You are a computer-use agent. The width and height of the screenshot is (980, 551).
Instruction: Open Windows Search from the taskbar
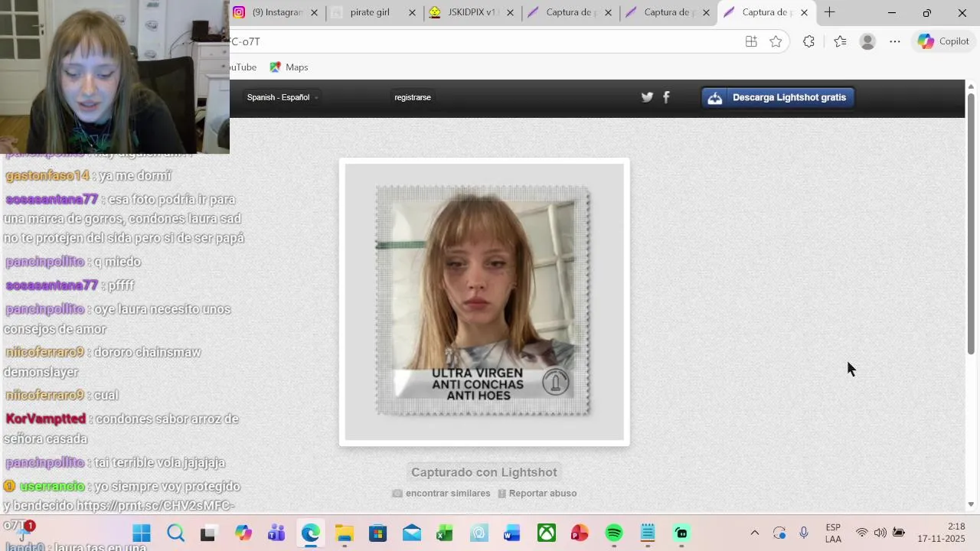click(x=175, y=533)
